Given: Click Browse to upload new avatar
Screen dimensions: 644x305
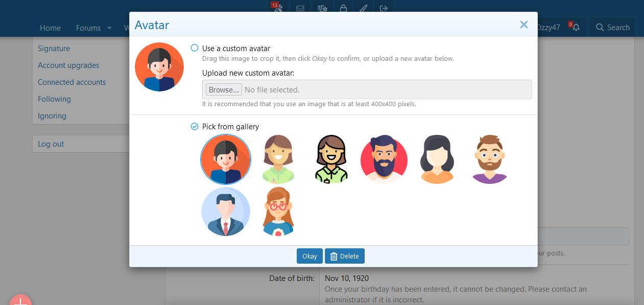Looking at the screenshot, I should pyautogui.click(x=224, y=89).
